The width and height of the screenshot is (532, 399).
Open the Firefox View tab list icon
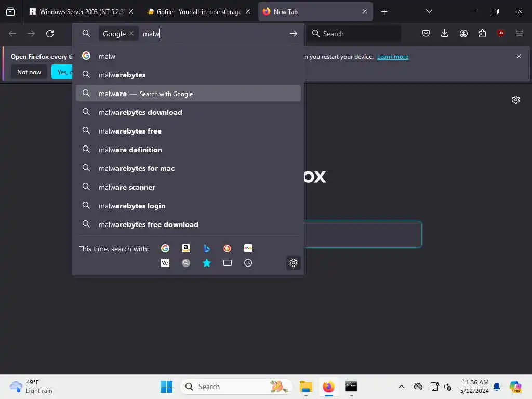10,11
